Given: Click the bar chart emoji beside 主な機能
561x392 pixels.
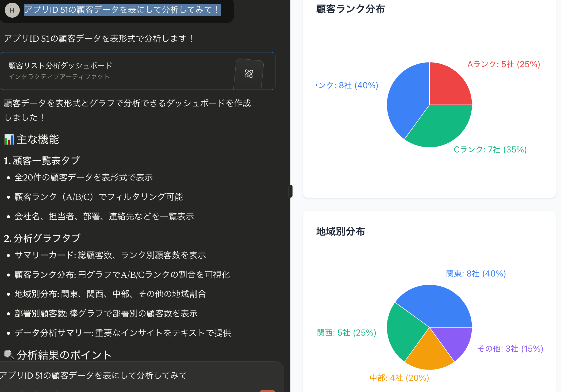Looking at the screenshot, I should click(9, 139).
